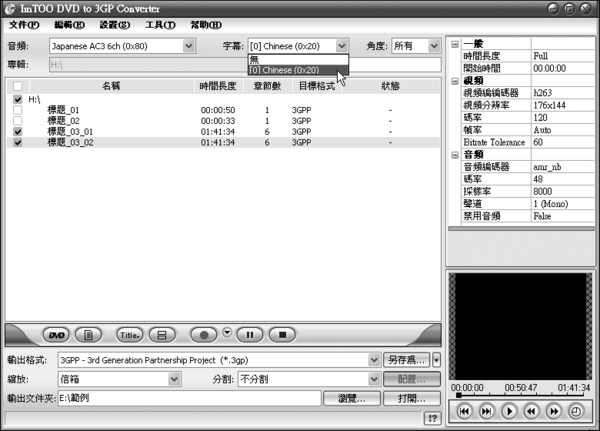This screenshot has width=600, height=431.
Task: Click the 176x144 resolution value
Action: pos(549,105)
